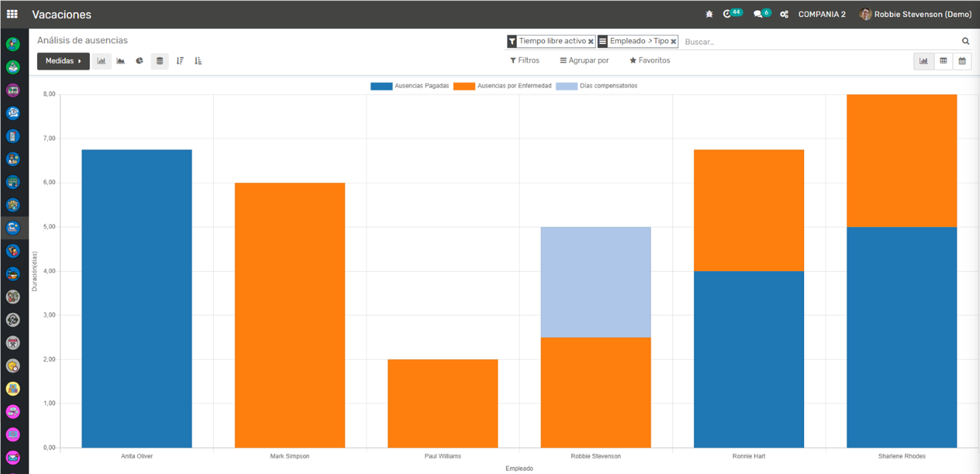
Task: Click Ausencias por Enfermedad orange legend swatch
Action: click(x=464, y=86)
